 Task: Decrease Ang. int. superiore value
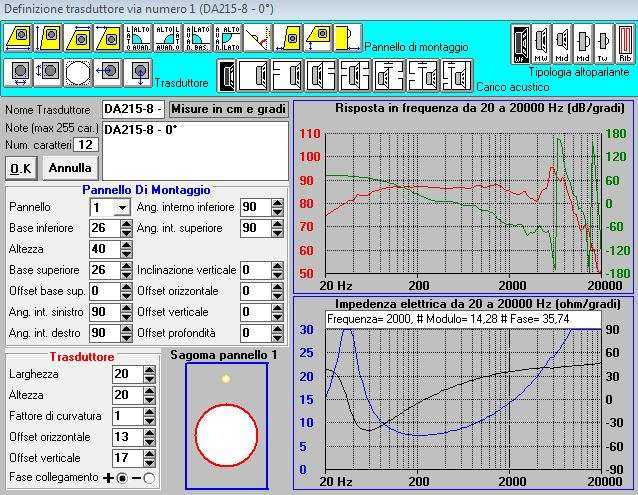277,233
